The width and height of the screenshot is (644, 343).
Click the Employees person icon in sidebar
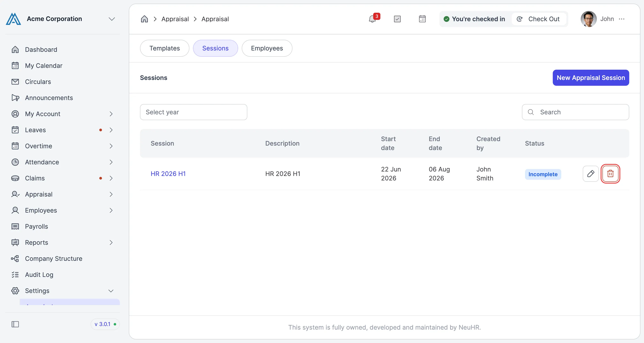[x=15, y=210]
